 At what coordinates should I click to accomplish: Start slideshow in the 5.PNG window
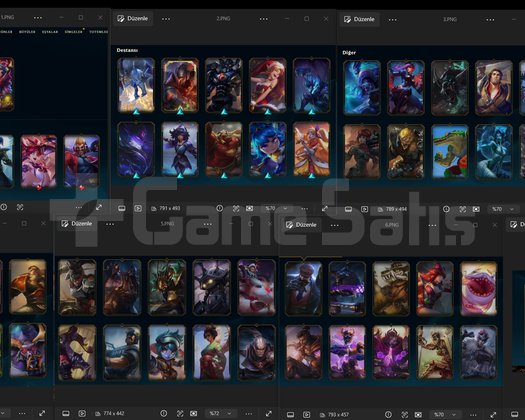pos(82,414)
